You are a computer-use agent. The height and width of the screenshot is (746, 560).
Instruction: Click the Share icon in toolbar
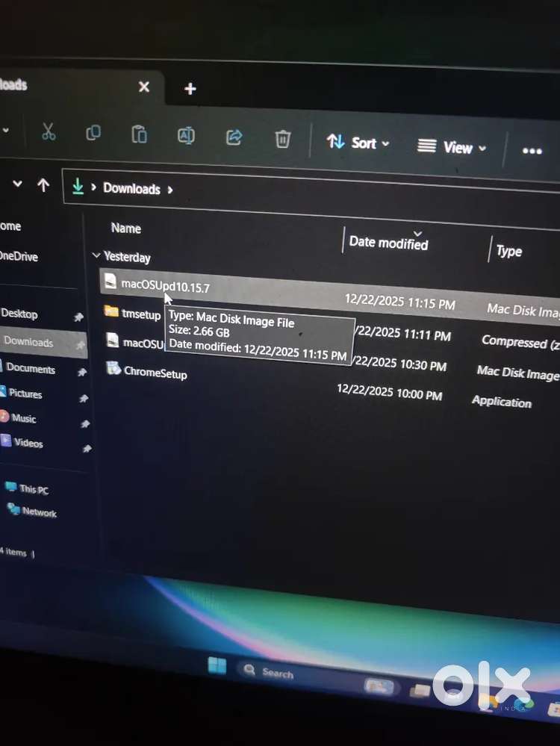click(234, 137)
